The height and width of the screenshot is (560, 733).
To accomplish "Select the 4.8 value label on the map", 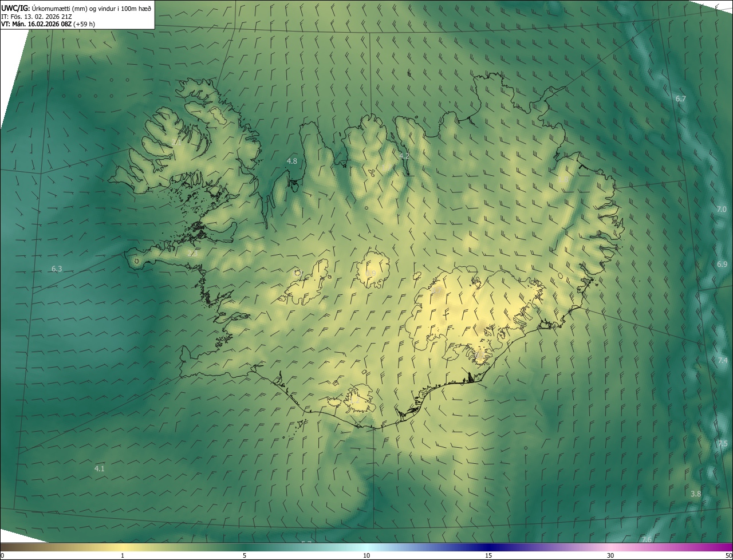I will pos(292,161).
